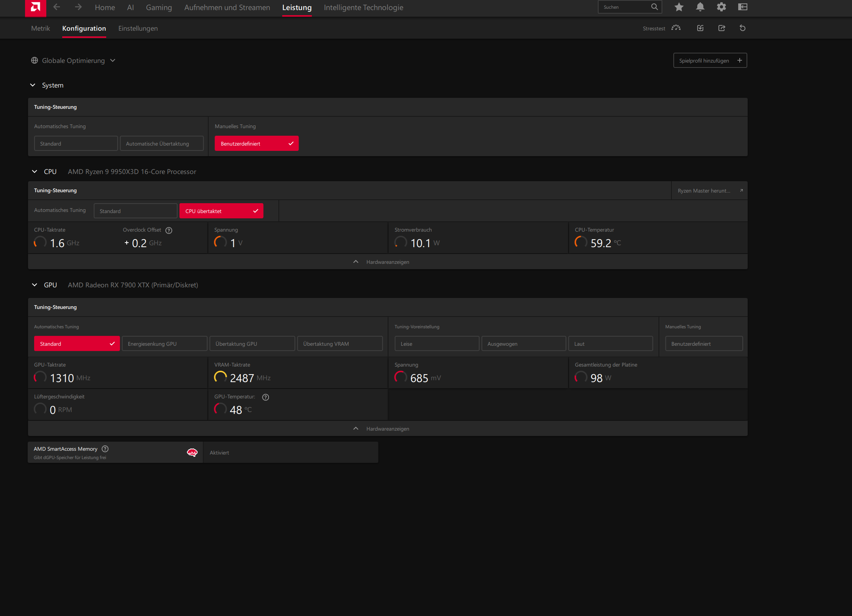Image resolution: width=852 pixels, height=616 pixels.
Task: Click the plus icon on Spielprofil hinzufügen
Action: (739, 60)
